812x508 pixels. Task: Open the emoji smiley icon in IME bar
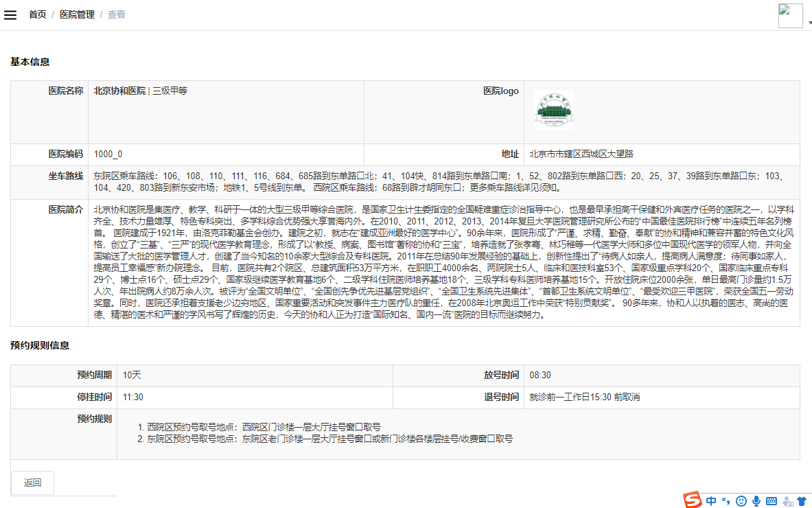pos(741,500)
